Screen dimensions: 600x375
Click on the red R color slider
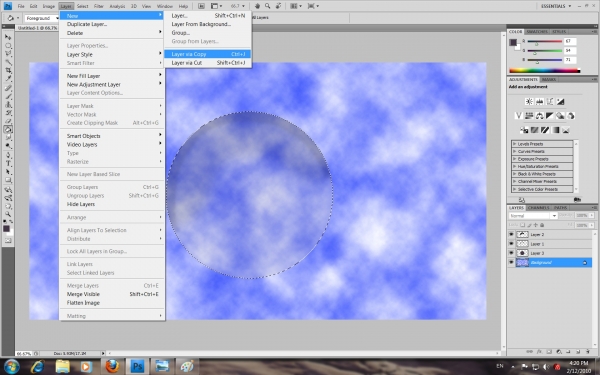click(545, 42)
